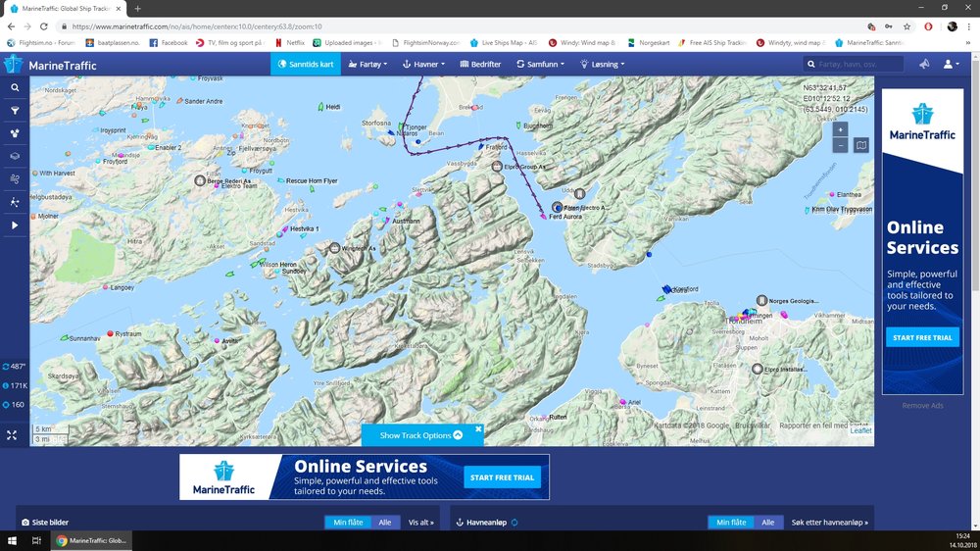Click the Chrome MarineTraffic taskbar item
This screenshot has width=980, height=551.
91,540
